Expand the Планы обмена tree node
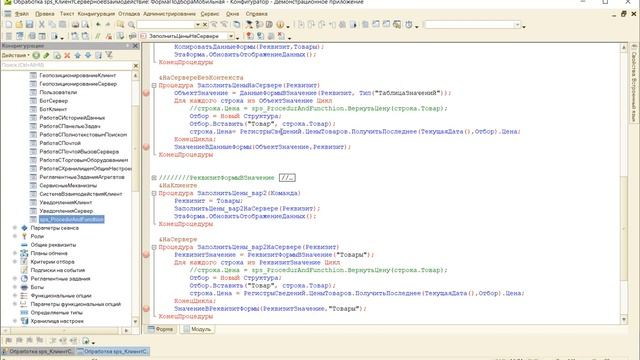This screenshot has width=640, height=360. pos(15,253)
